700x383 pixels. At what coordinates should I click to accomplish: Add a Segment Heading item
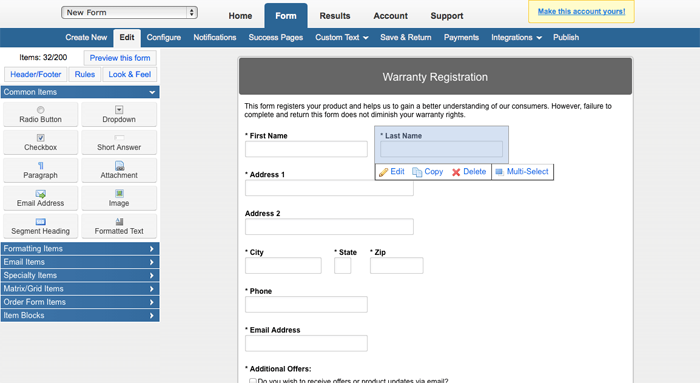[x=41, y=226]
